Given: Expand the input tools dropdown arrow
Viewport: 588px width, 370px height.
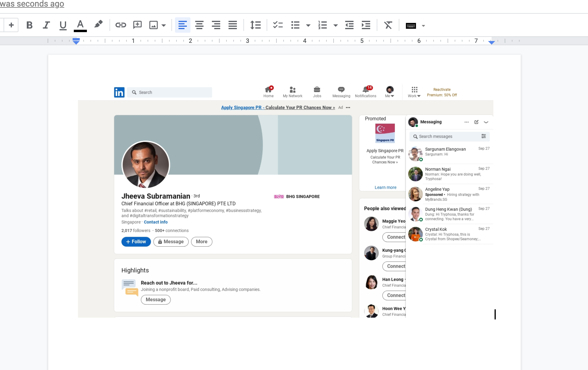Looking at the screenshot, I should [423, 26].
